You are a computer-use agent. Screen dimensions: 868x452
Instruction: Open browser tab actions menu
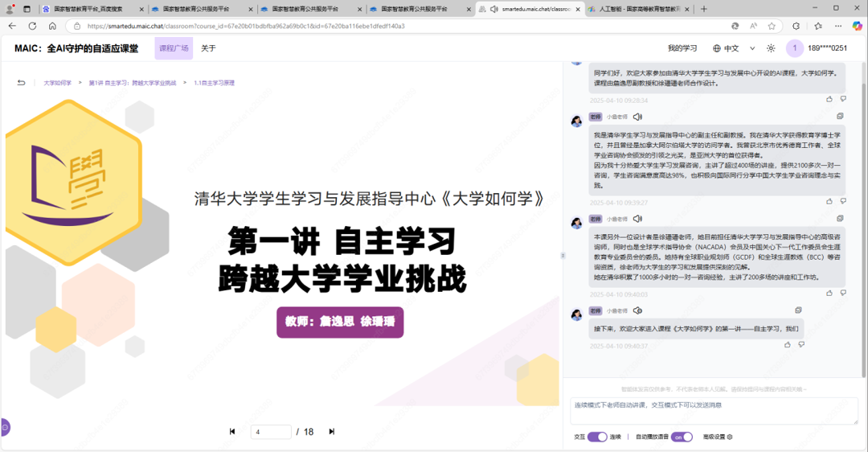[x=27, y=9]
